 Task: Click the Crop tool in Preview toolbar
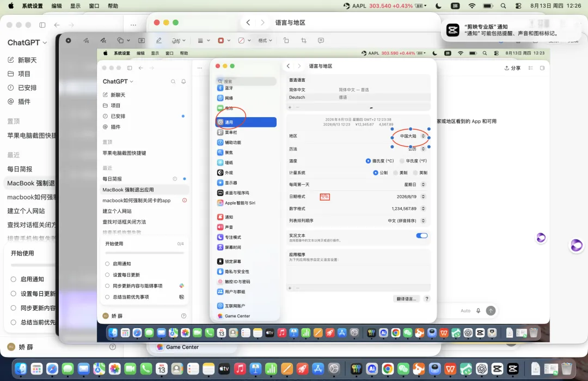(x=304, y=40)
